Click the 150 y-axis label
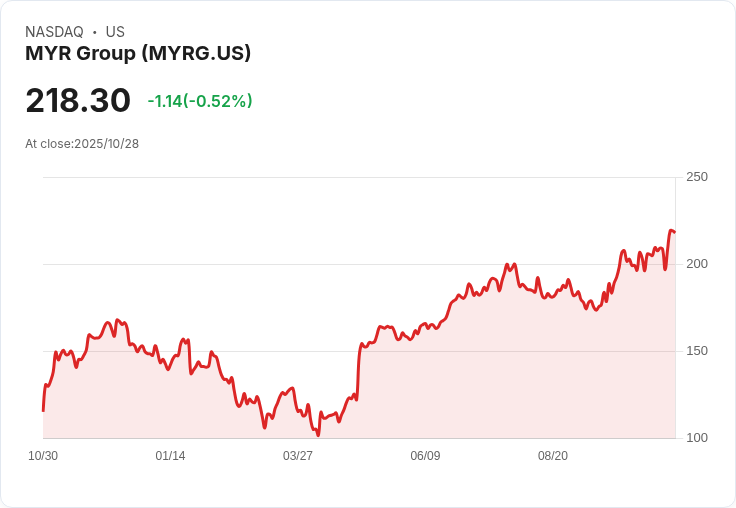 pos(696,351)
